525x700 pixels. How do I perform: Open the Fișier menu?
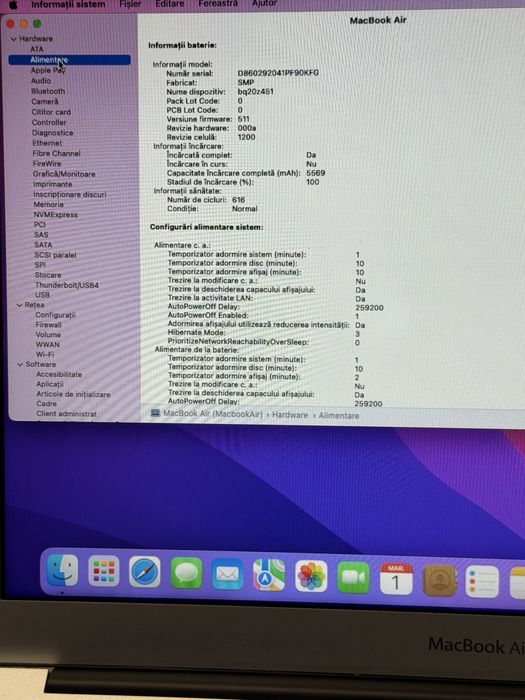(x=130, y=4)
